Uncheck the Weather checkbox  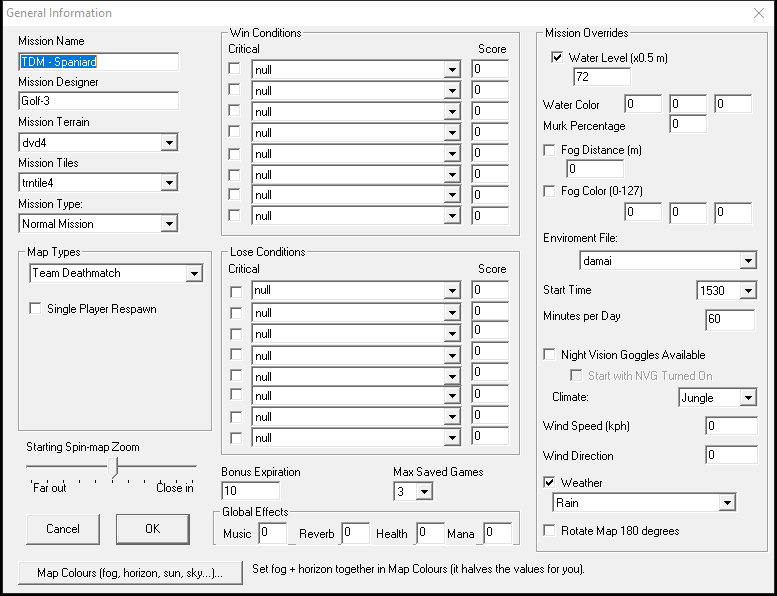point(549,482)
